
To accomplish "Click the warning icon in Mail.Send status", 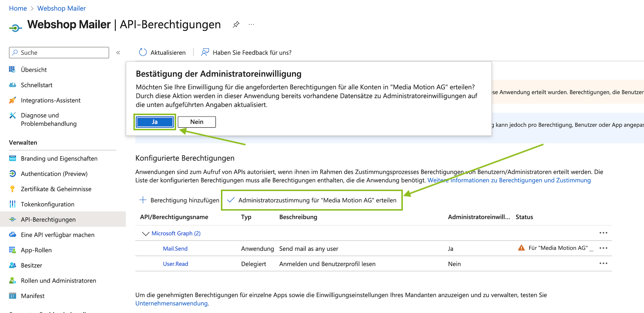I will pyautogui.click(x=521, y=248).
